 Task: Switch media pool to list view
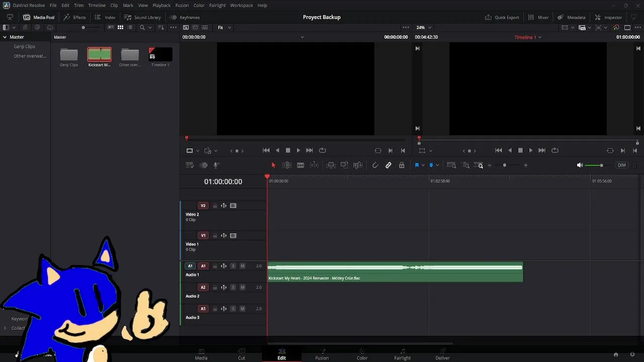click(x=130, y=28)
